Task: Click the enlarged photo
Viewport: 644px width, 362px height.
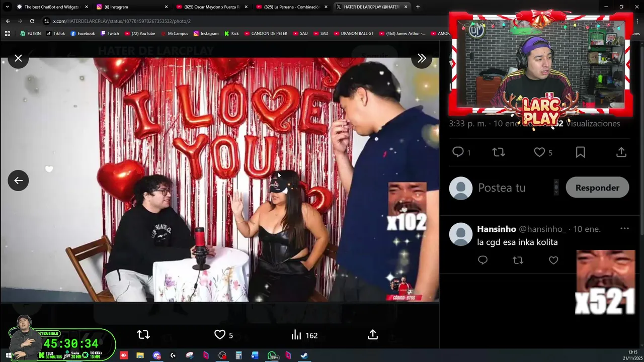Action: click(219, 179)
